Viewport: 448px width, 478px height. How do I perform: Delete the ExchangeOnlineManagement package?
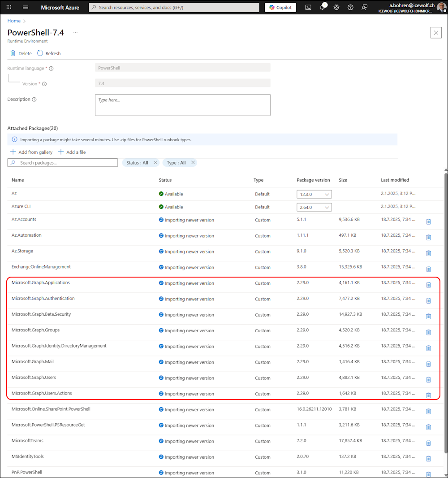[x=428, y=269]
